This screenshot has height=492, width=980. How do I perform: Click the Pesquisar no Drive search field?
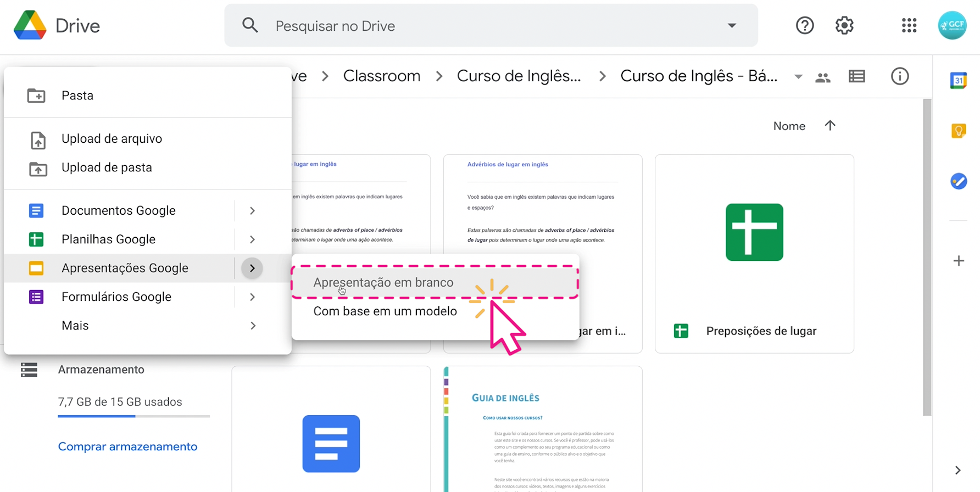click(491, 25)
